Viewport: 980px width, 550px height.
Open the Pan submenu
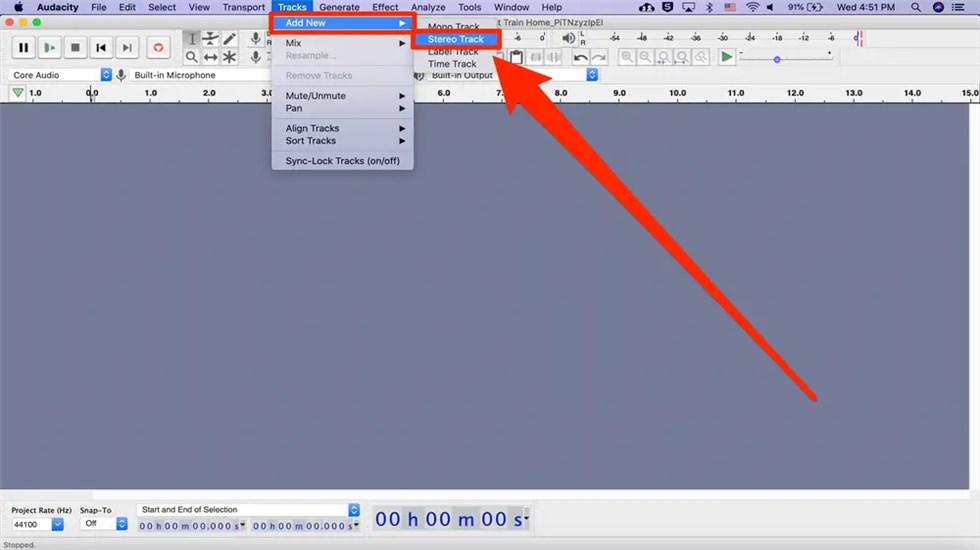[342, 108]
